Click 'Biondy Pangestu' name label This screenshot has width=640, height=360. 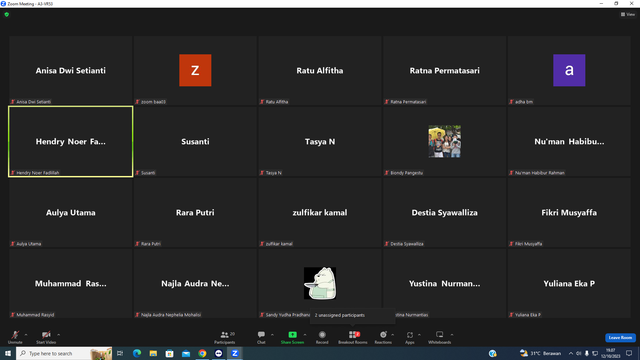pos(407,173)
